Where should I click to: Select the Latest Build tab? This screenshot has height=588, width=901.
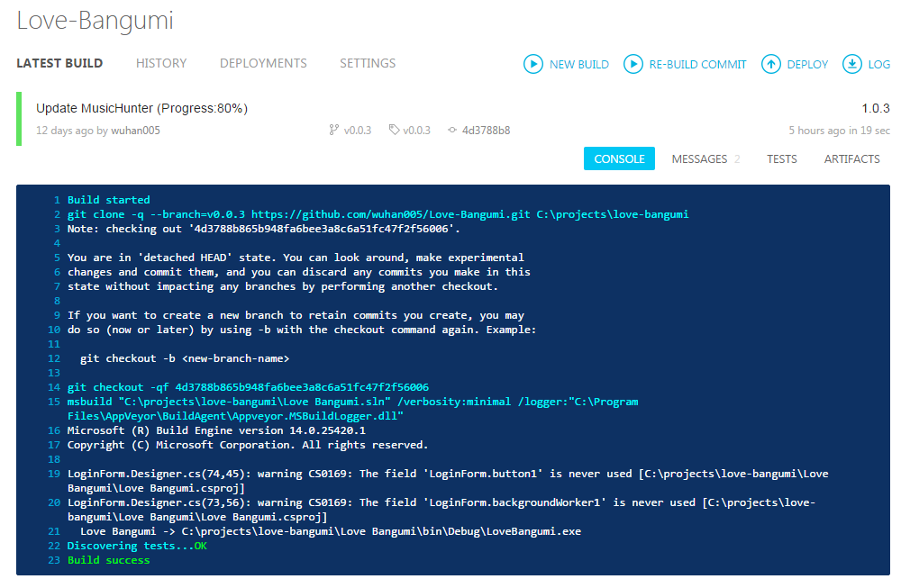tap(59, 63)
